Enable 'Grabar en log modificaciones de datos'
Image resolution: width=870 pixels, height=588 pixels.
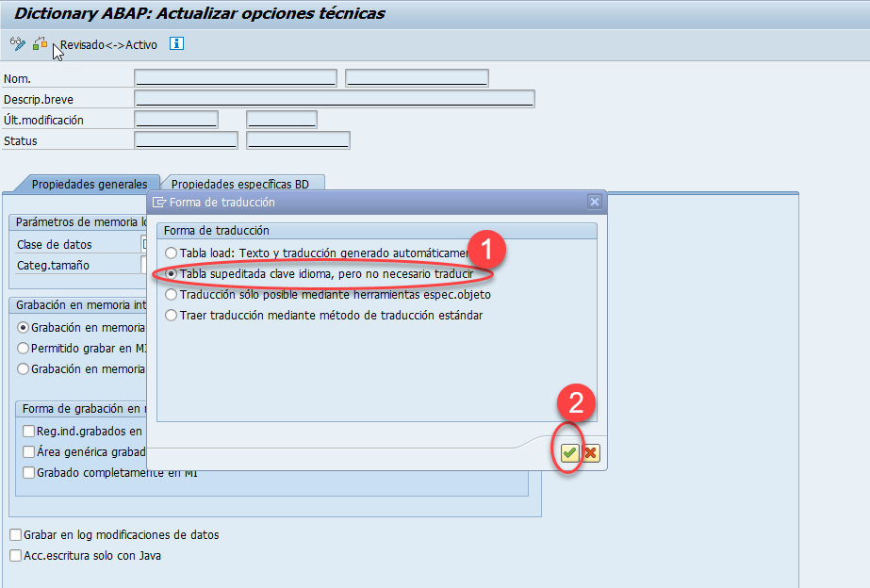(x=15, y=534)
